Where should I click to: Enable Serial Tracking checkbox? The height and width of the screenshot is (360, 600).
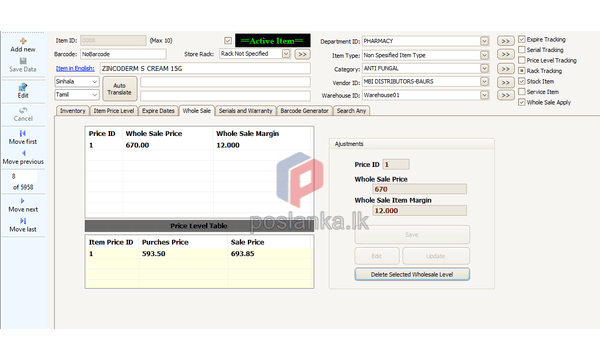point(522,49)
